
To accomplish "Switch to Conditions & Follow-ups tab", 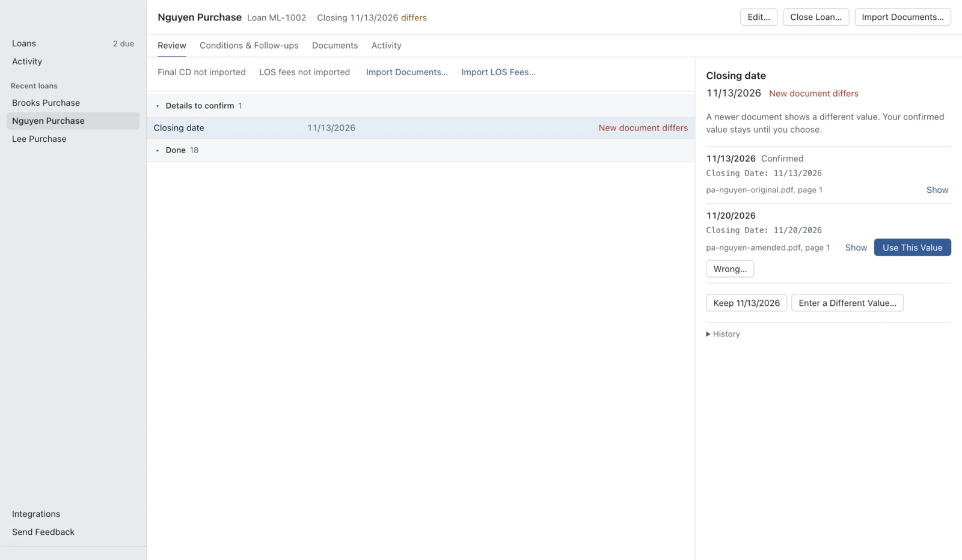I will (249, 46).
